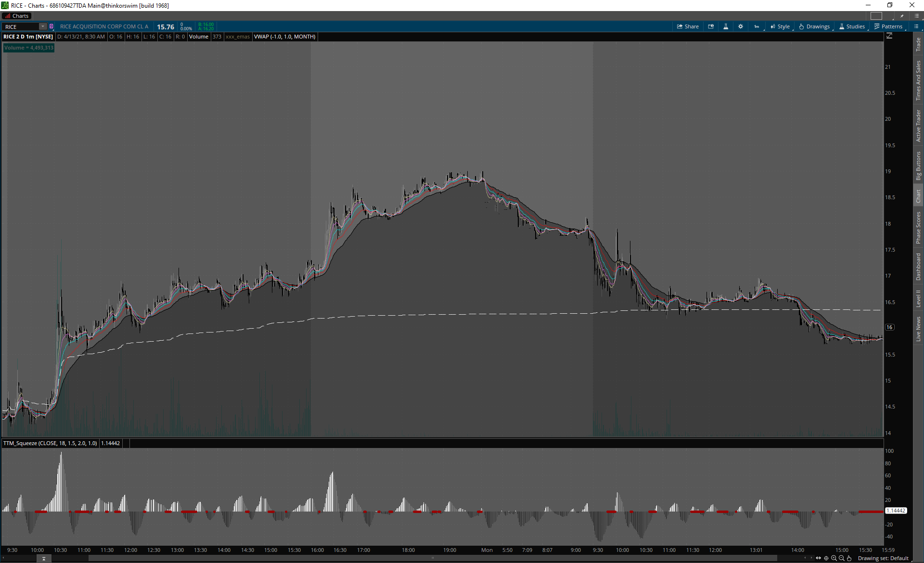Viewport: 924px width, 563px height.
Task: Zoom in using magnifier plus icon
Action: click(834, 558)
